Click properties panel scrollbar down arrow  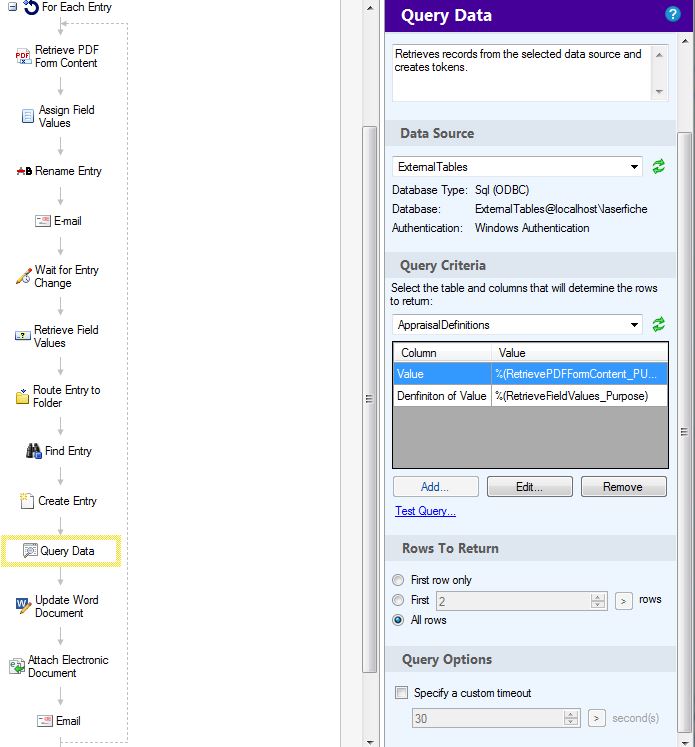[685, 741]
